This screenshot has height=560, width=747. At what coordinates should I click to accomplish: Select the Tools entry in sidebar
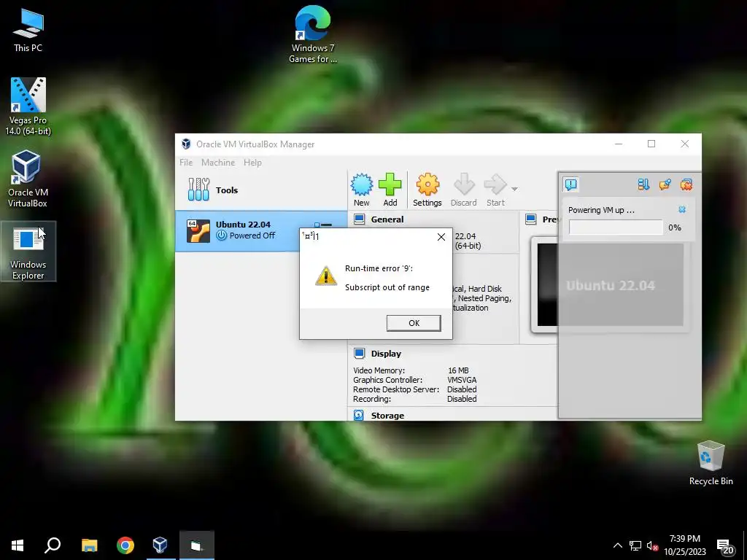point(261,190)
